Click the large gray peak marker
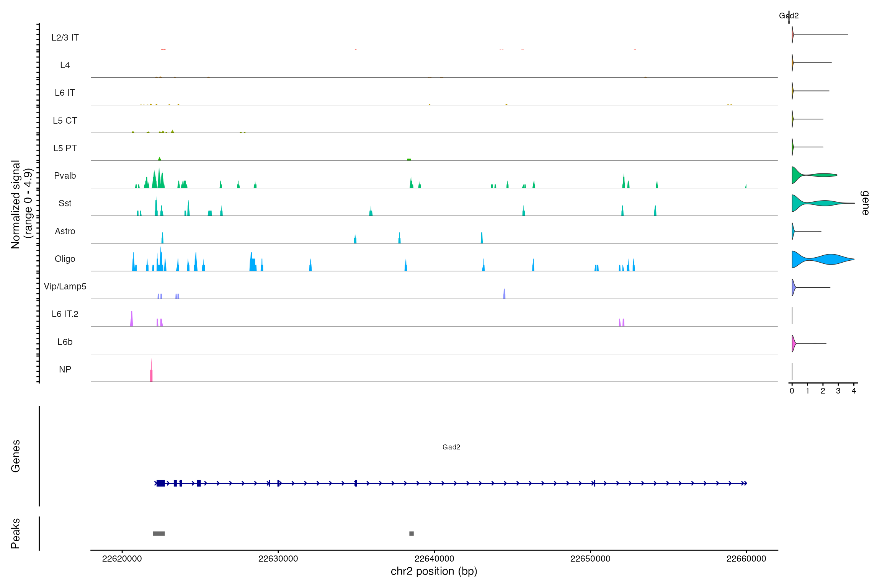This screenshot has height=588, width=882. 159,534
